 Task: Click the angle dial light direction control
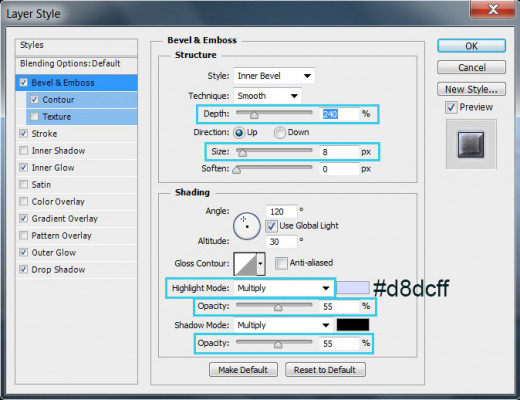247,226
